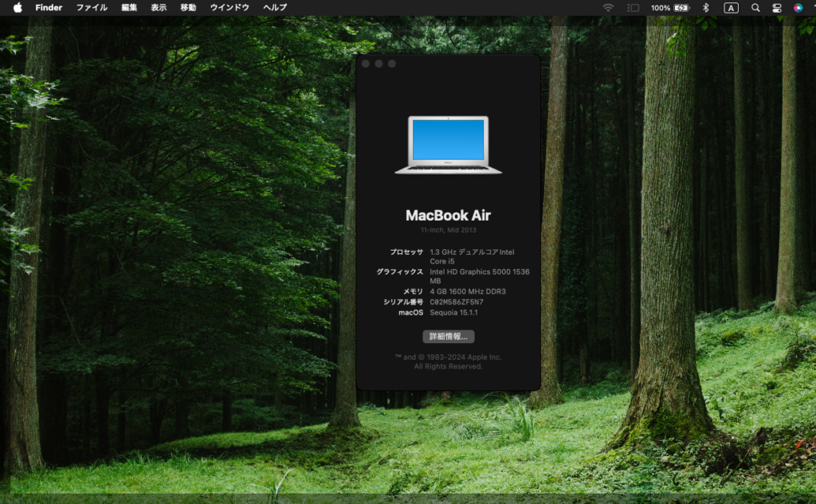Click the プロセッサ label
The width and height of the screenshot is (816, 504).
(x=406, y=252)
